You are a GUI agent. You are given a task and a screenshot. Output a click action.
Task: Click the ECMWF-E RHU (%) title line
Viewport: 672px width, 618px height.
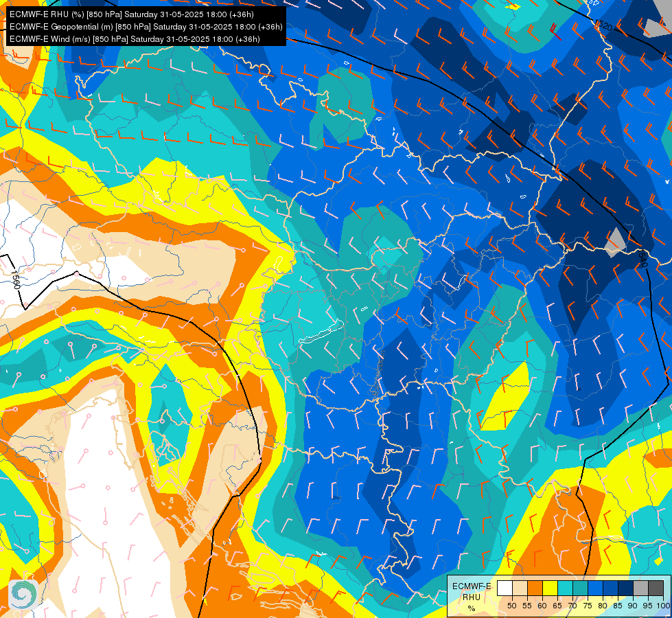point(132,14)
